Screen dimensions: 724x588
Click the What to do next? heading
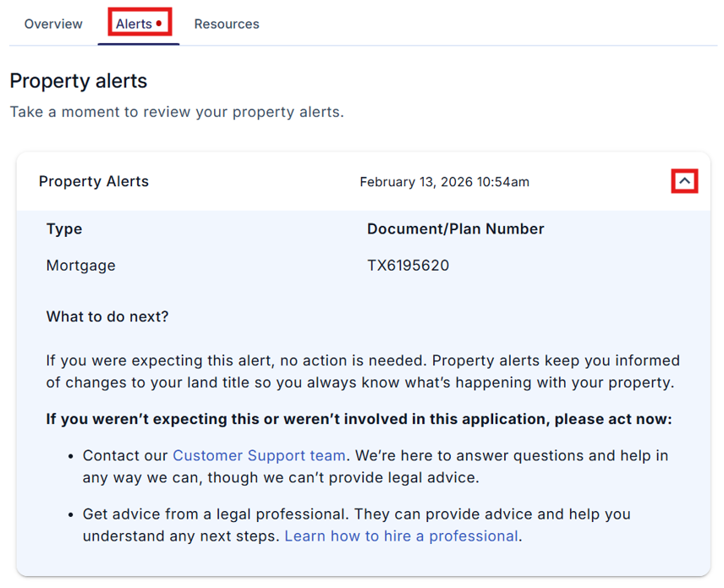(107, 316)
